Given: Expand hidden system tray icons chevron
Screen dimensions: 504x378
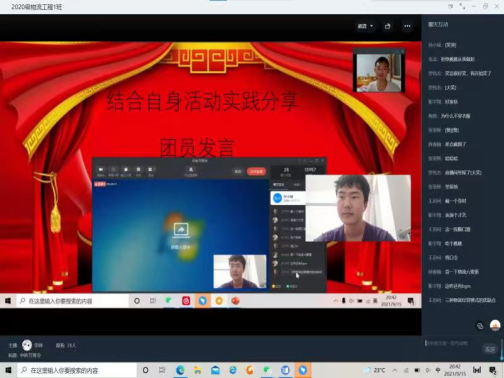Looking at the screenshot, I should click(x=395, y=370).
